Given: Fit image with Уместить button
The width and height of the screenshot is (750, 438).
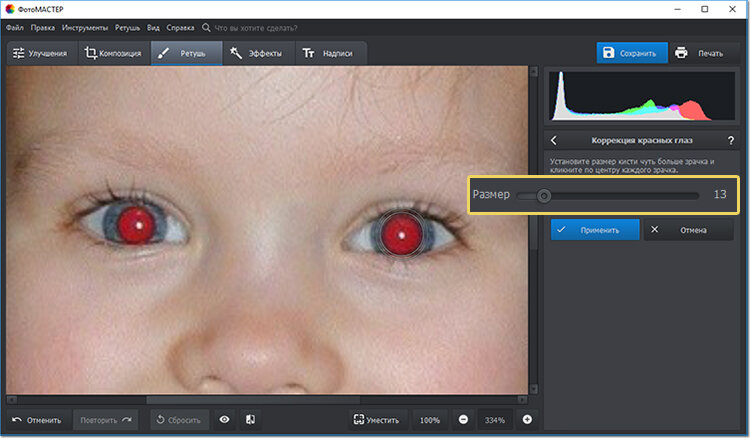Looking at the screenshot, I should [377, 420].
